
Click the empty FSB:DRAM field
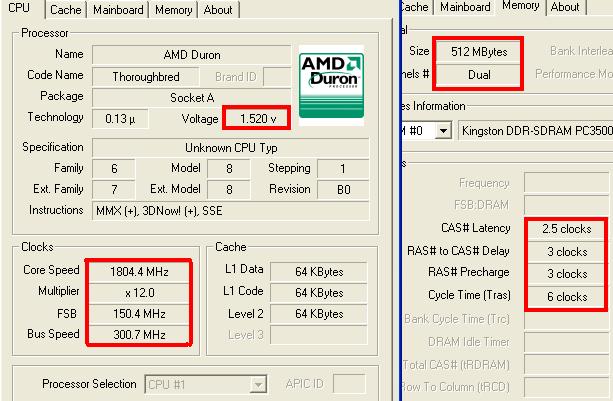pos(566,205)
